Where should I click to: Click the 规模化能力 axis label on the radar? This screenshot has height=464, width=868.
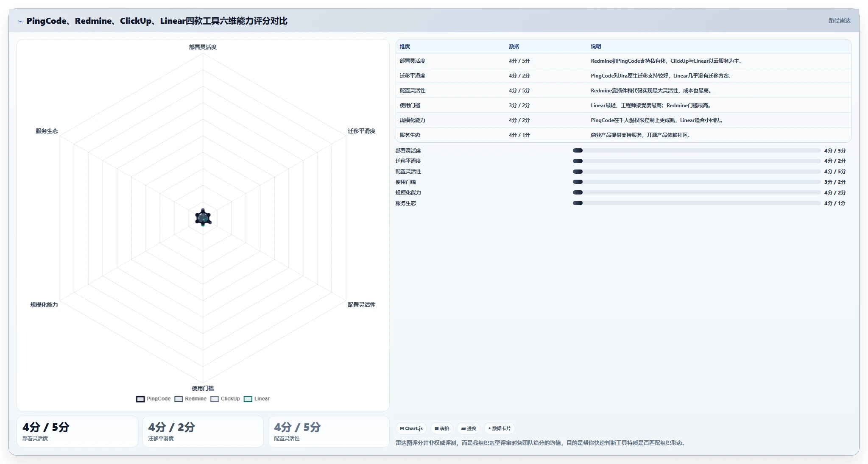coord(44,305)
